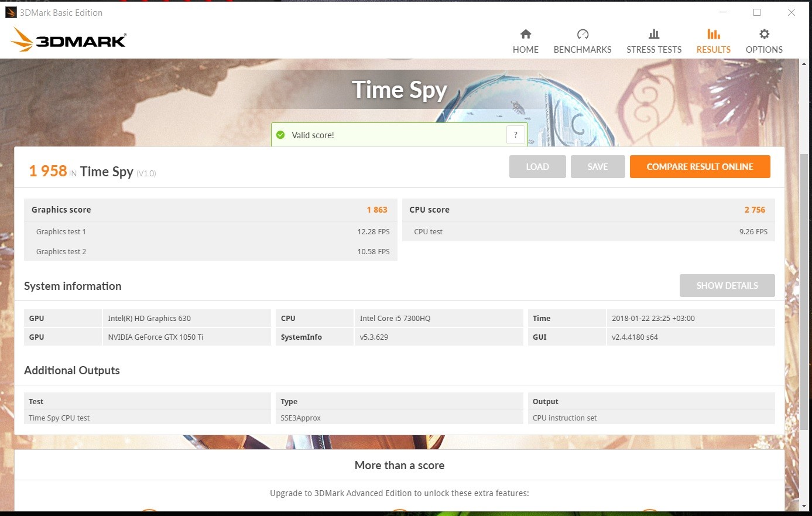
Task: Click COMPARE RESULT ONLINE button
Action: (700, 167)
